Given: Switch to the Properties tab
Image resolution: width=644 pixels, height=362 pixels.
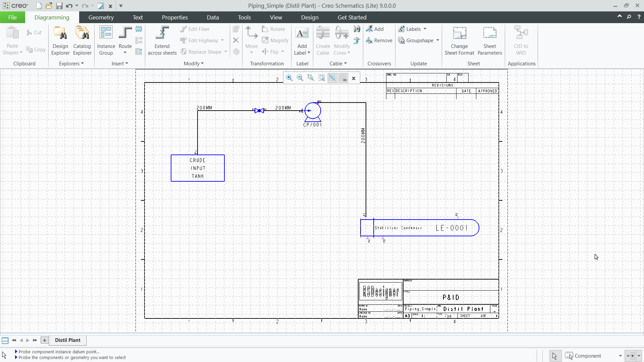Looking at the screenshot, I should click(x=175, y=17).
